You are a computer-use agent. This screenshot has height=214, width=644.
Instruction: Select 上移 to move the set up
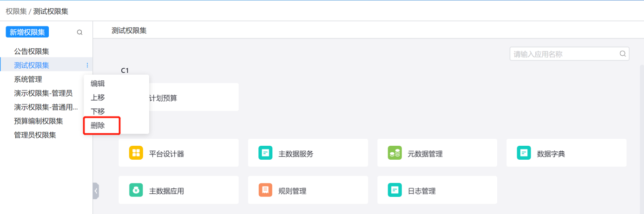[98, 97]
